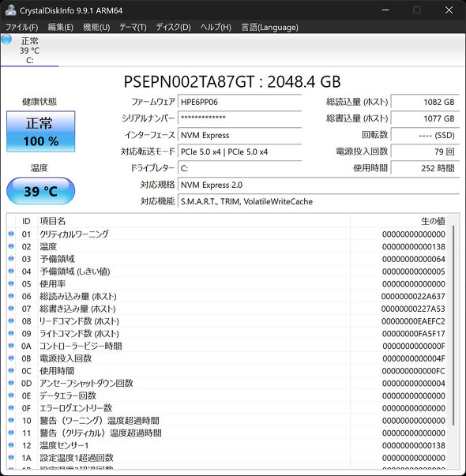Click status dot for 12 温度センサー1 row
This screenshot has height=476, width=466.
click(x=11, y=445)
